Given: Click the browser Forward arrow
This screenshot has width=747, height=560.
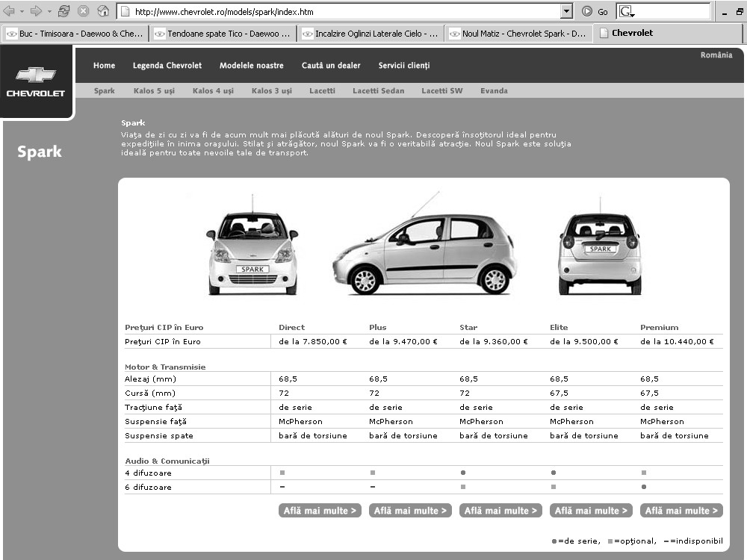Looking at the screenshot, I should tap(35, 11).
